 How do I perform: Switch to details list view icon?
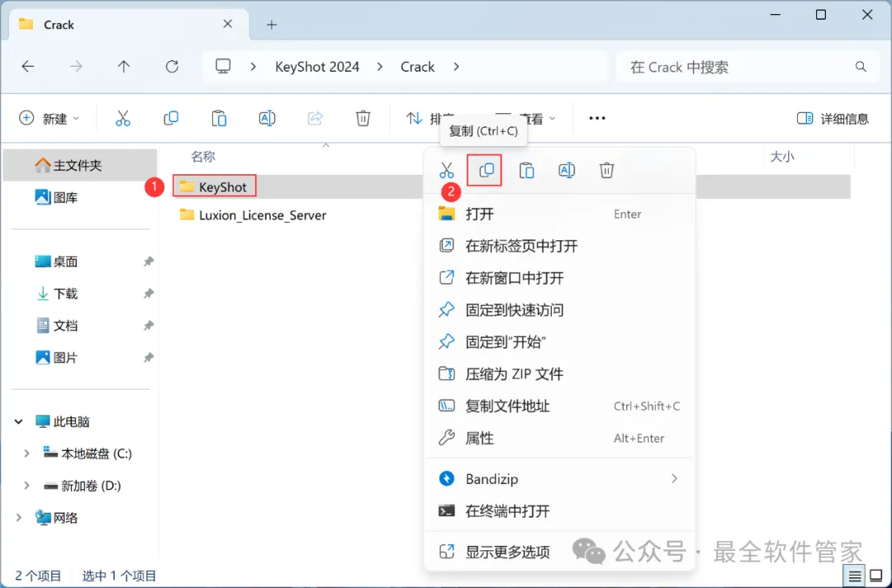click(854, 576)
